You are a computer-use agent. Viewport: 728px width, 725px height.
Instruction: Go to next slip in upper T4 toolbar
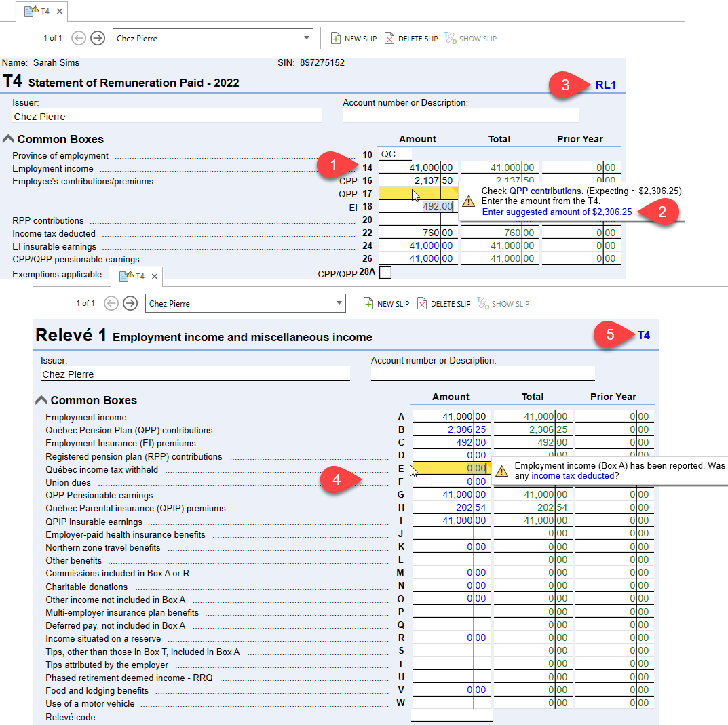pyautogui.click(x=98, y=38)
